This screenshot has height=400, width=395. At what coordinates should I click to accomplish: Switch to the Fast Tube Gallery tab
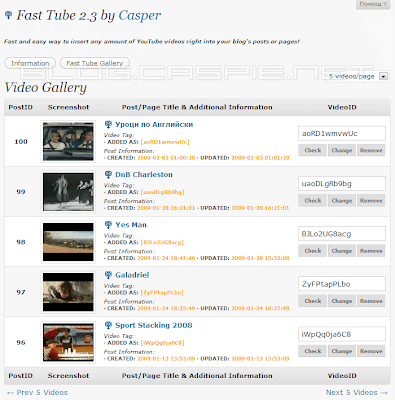point(95,63)
